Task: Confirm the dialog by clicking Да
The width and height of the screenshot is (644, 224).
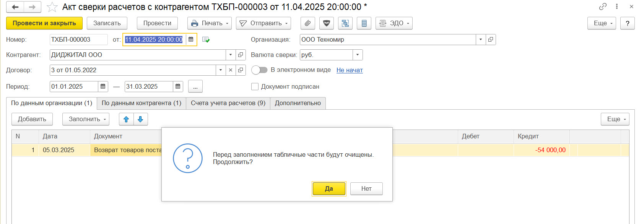Action: pyautogui.click(x=329, y=188)
